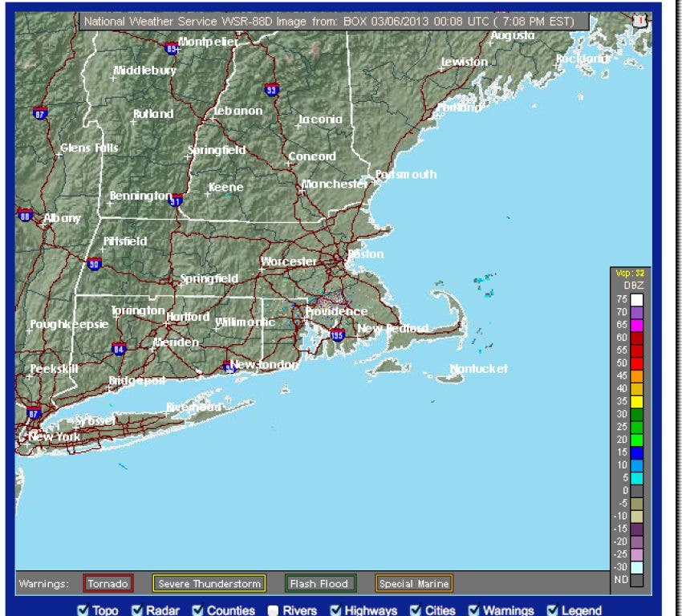Click the I-93 highway shield near Lebanon
682x616 pixels.
tap(271, 91)
